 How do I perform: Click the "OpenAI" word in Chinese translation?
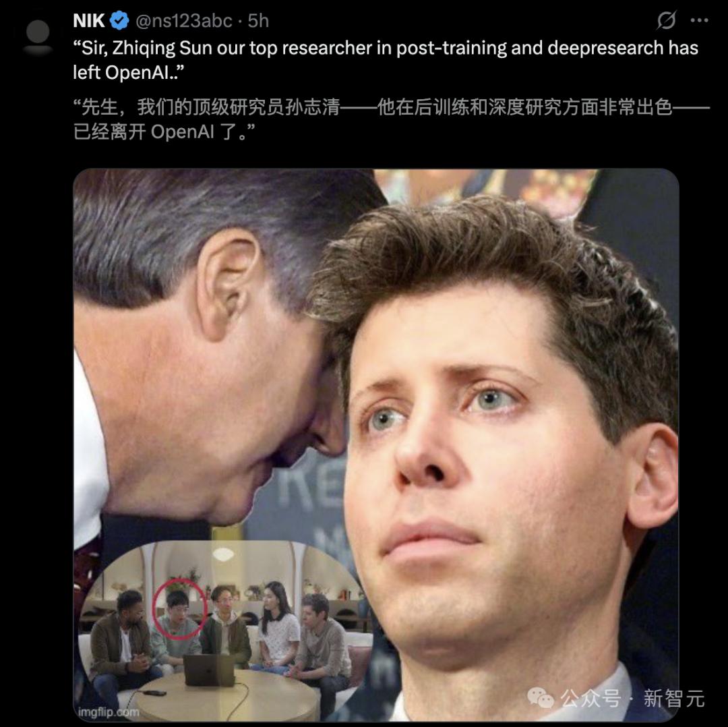pos(183,132)
